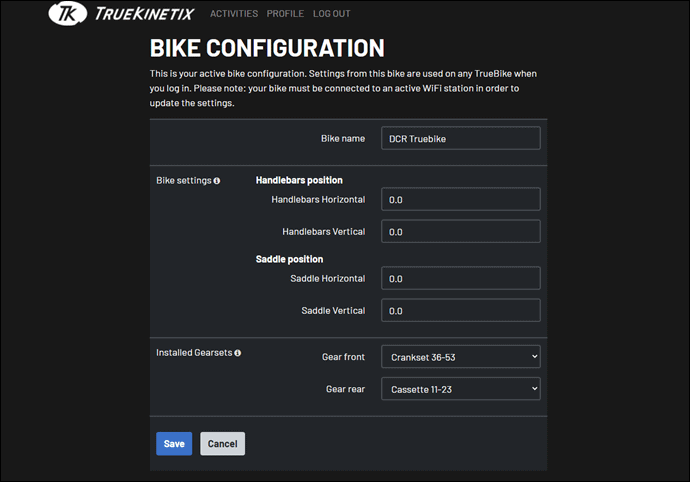Cancel the bike configuration changes

[x=222, y=444]
